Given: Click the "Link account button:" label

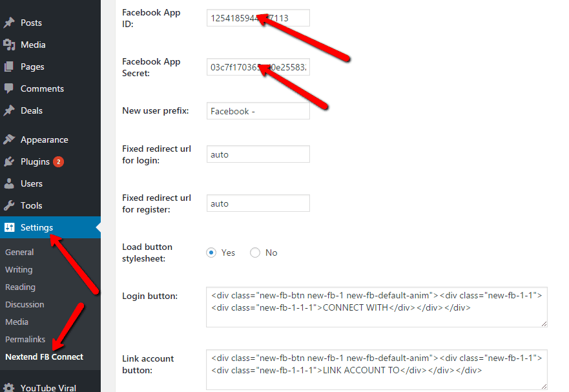Looking at the screenshot, I should [148, 364].
